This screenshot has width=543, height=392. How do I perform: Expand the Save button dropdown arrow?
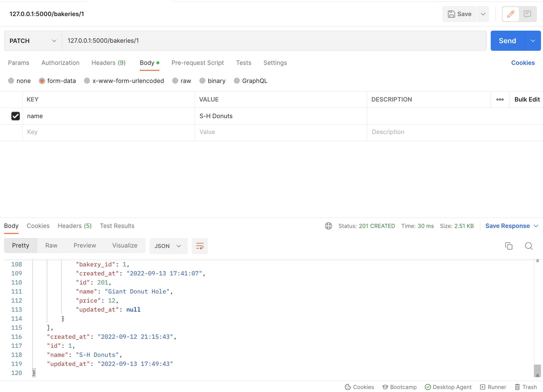[484, 14]
